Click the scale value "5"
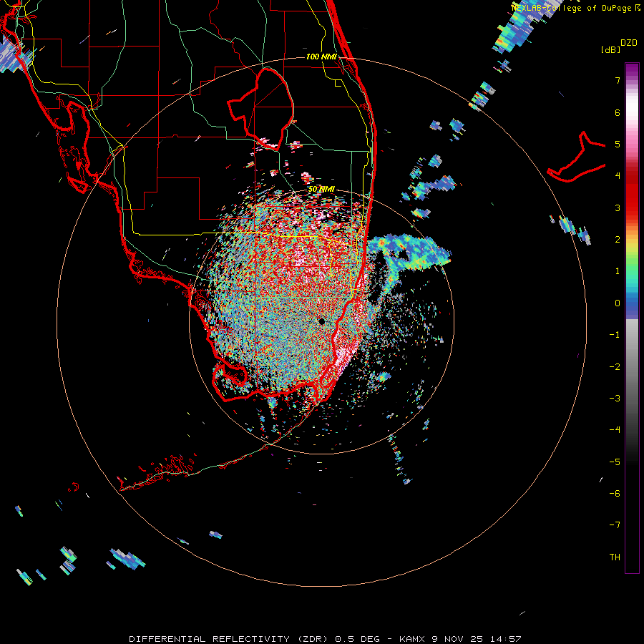644x644 pixels. coord(618,144)
